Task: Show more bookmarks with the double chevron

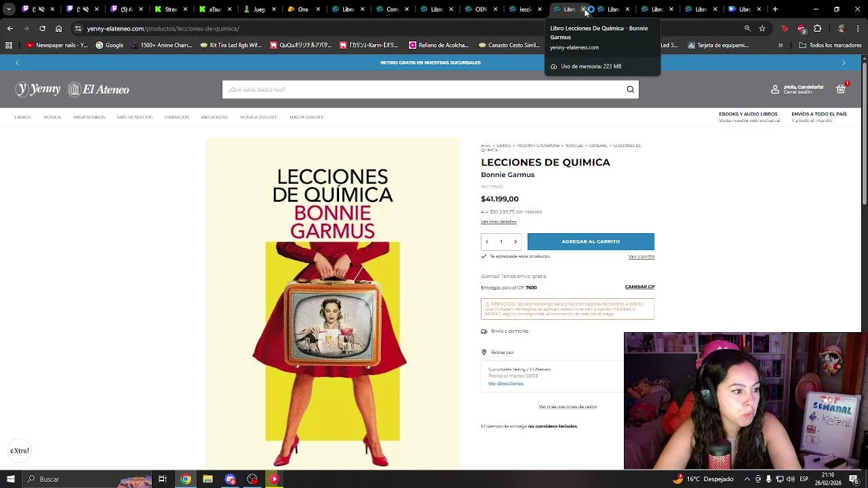Action: tap(781, 45)
